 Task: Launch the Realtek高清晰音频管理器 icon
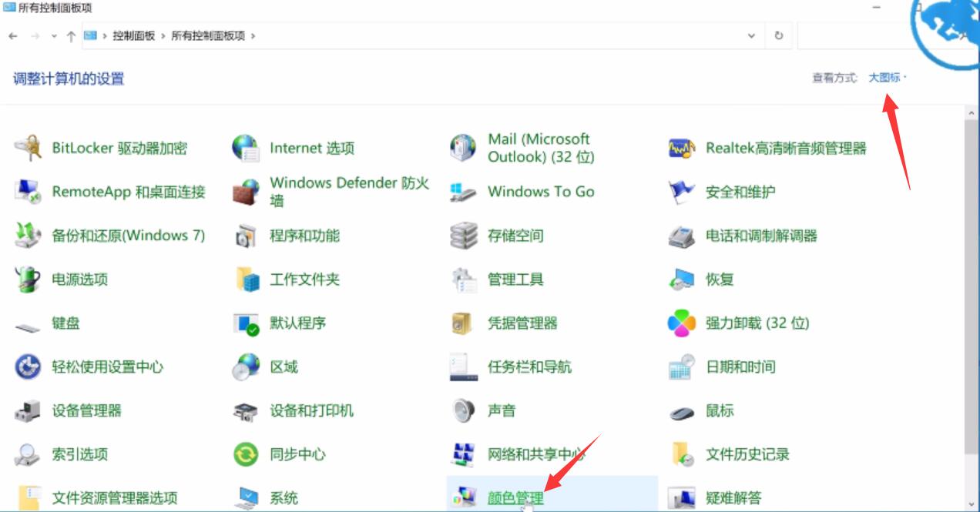682,148
